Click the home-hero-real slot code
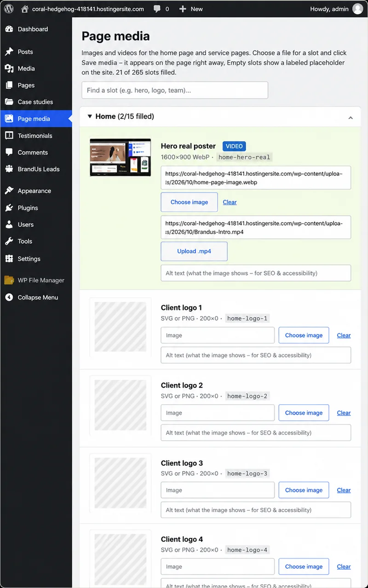The image size is (368, 588). pyautogui.click(x=244, y=157)
